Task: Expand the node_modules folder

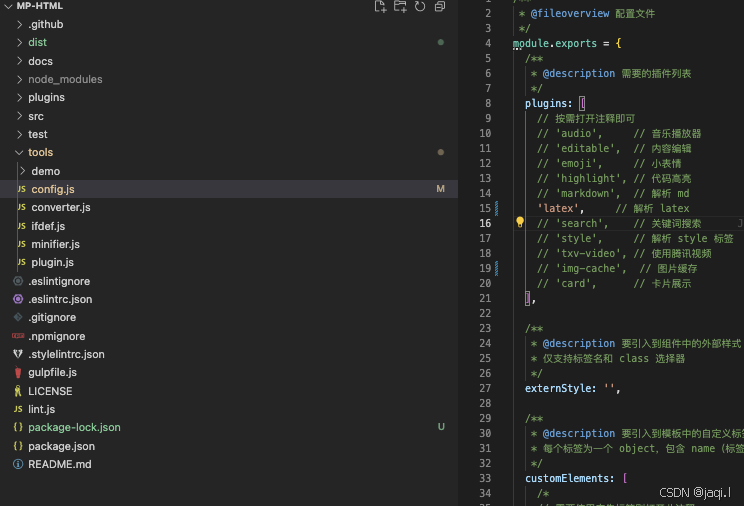Action: tap(19, 79)
